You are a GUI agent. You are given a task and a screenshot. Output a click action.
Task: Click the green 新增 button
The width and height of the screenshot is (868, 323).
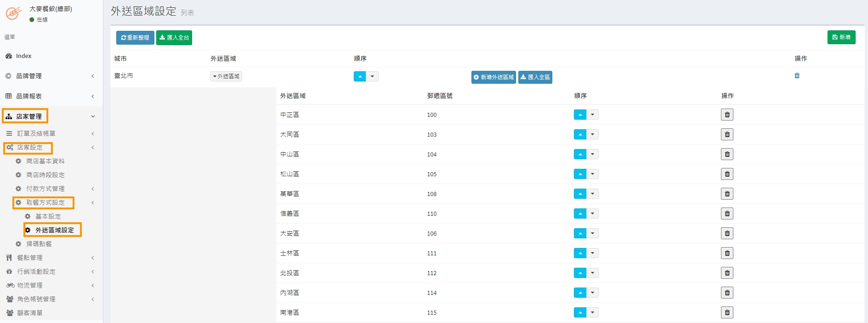coord(841,37)
